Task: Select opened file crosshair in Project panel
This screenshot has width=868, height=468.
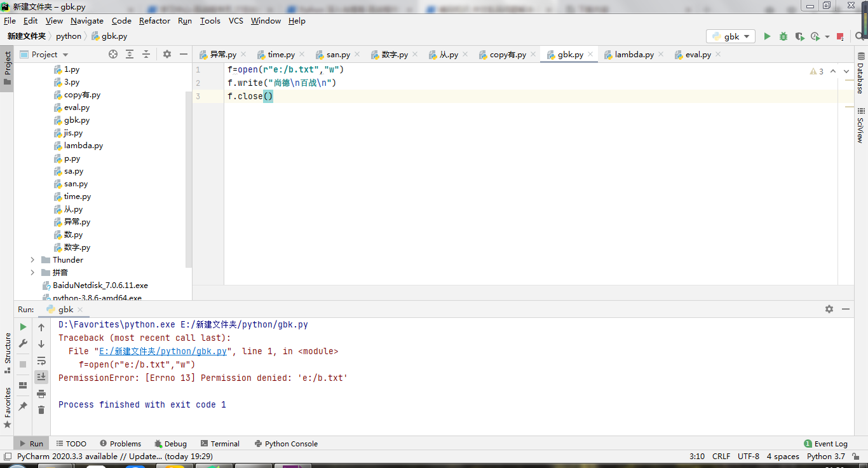Action: point(113,54)
